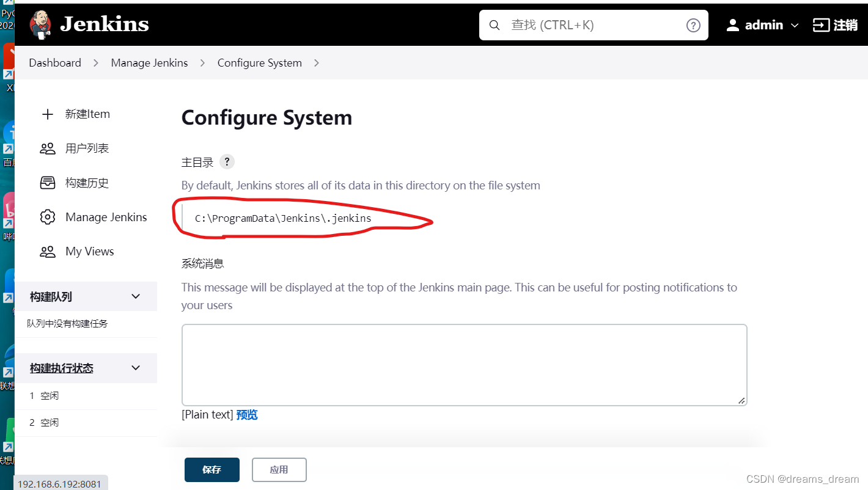
Task: Open the admin account dropdown
Action: [x=795, y=24]
